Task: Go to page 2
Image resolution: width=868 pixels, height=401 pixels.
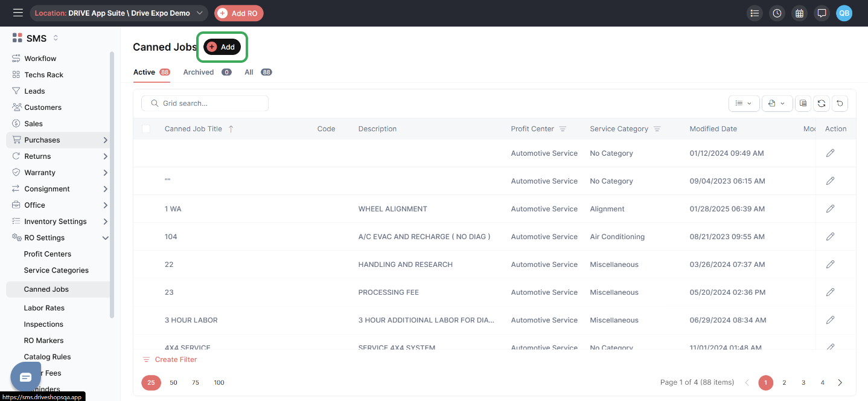Action: pos(784,382)
